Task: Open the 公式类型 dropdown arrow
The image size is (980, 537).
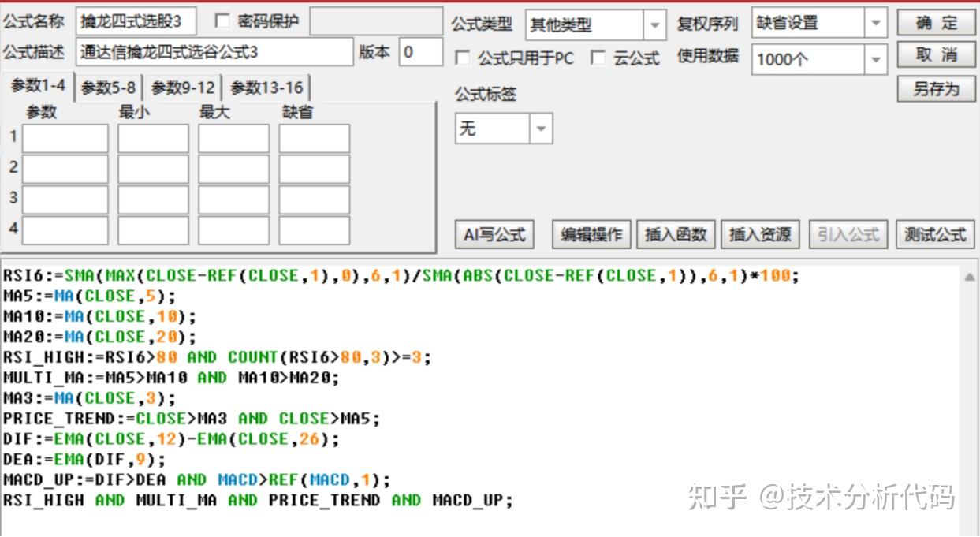Action: pyautogui.click(x=654, y=25)
